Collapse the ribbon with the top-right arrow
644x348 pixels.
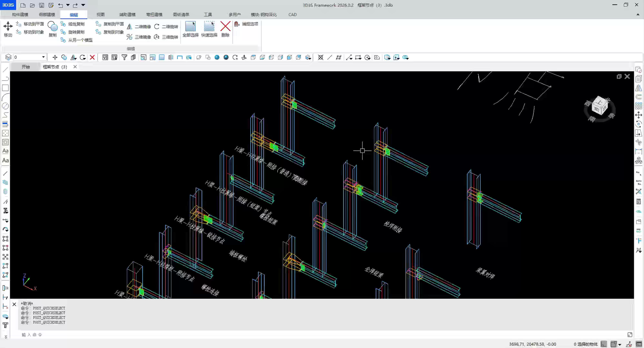click(638, 15)
